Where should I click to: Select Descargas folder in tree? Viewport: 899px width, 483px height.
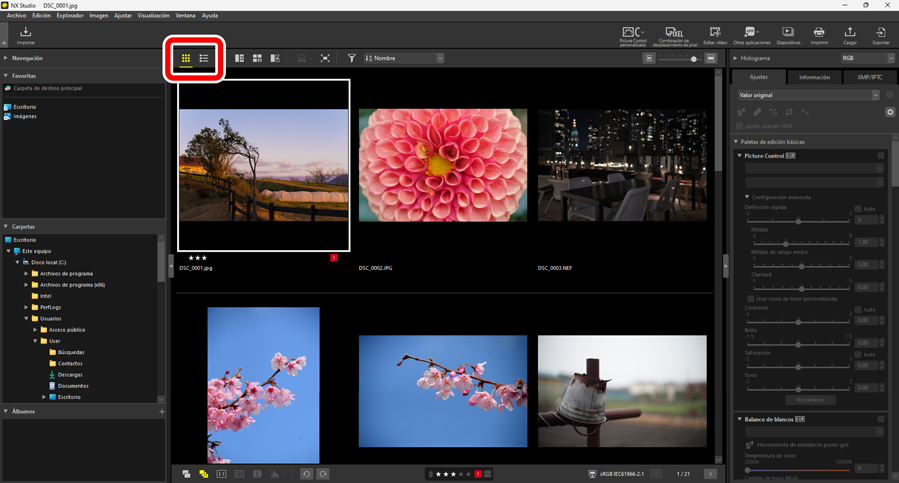70,375
